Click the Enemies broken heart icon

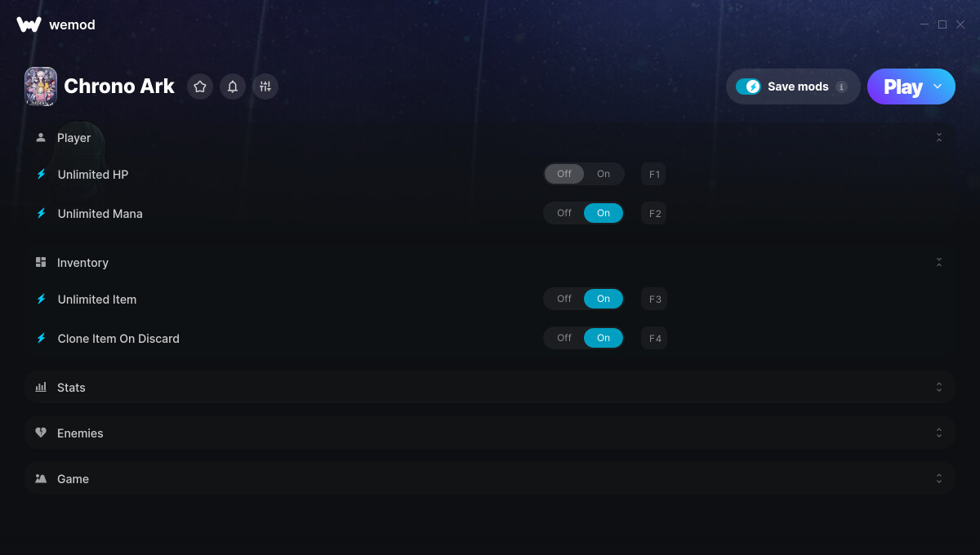coord(41,433)
